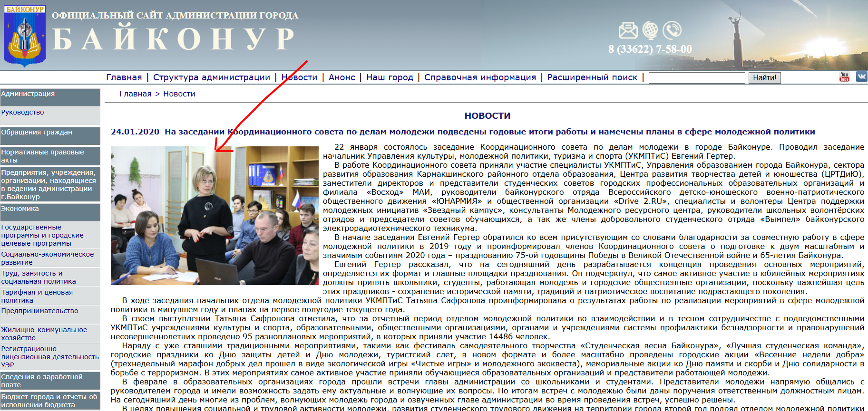Click the envelope mail icon in header
Screen dimensions: 868x411
[628, 30]
